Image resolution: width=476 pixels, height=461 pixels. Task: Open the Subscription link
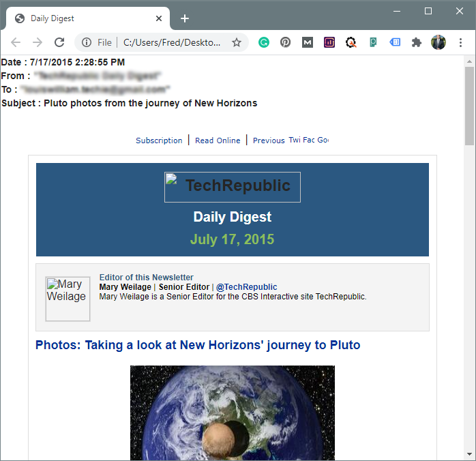159,140
